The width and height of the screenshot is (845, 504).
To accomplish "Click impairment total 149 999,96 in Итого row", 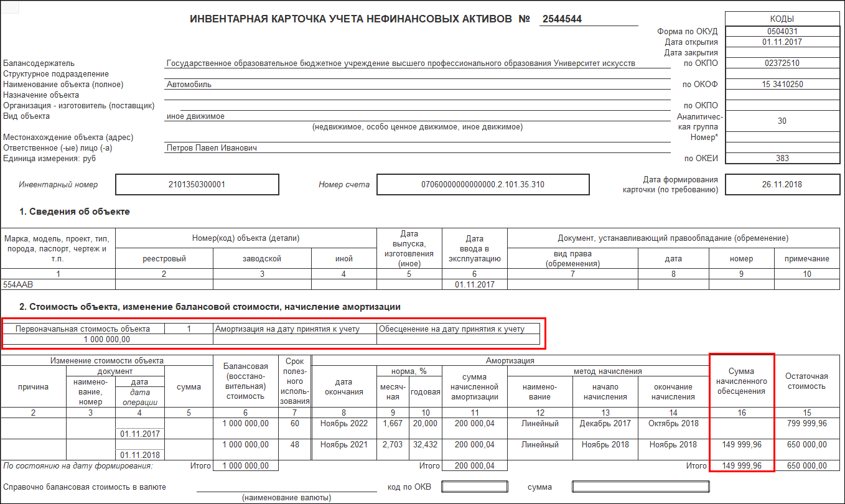I will 742,465.
